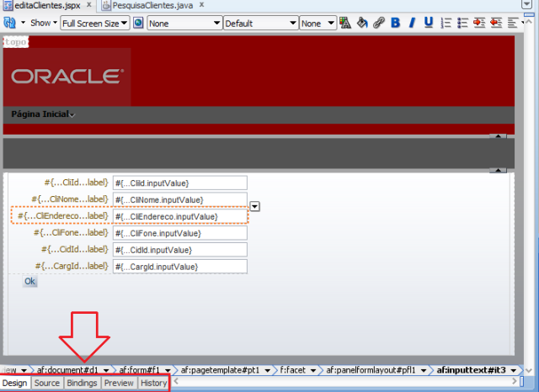Click af:form#f1 breadcrumb
This screenshot has width=539, height=392.
140,370
